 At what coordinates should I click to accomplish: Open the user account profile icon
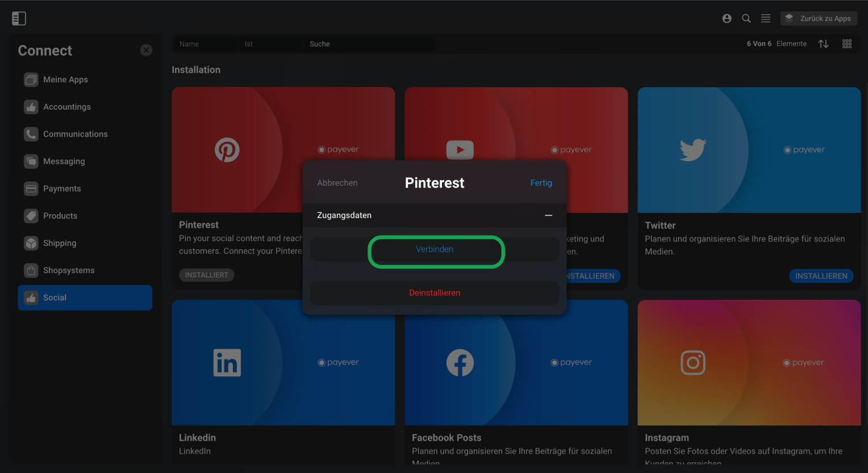click(x=727, y=18)
